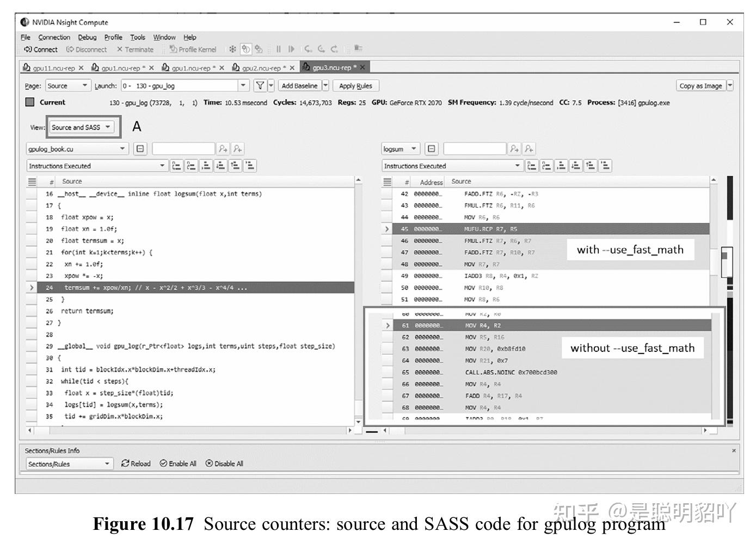
Task: Click the Profile Kernel icon
Action: 173,50
